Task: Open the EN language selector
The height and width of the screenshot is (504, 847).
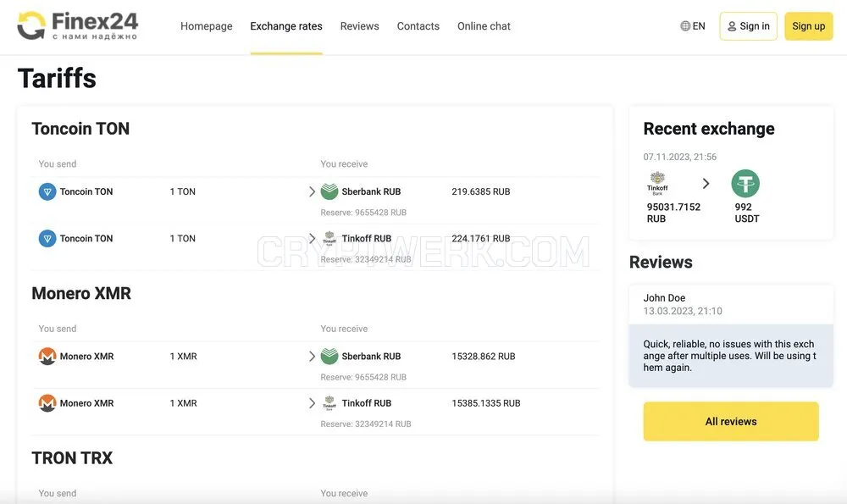Action: [x=693, y=26]
